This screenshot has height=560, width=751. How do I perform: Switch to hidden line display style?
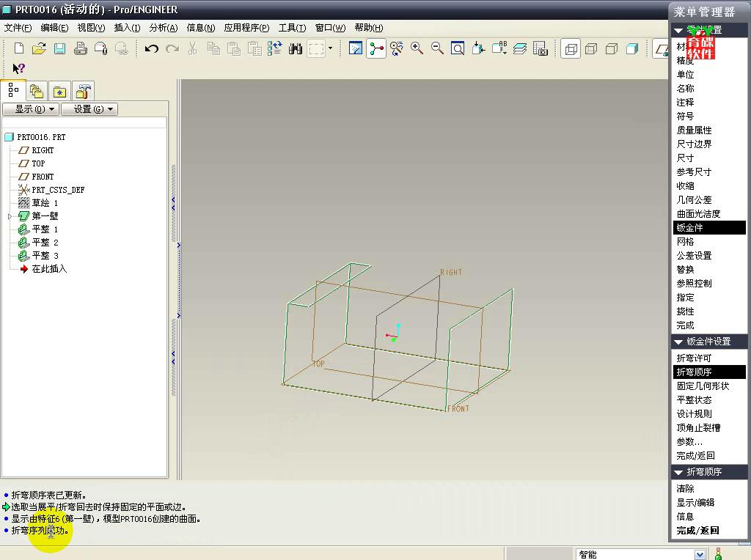tap(592, 48)
